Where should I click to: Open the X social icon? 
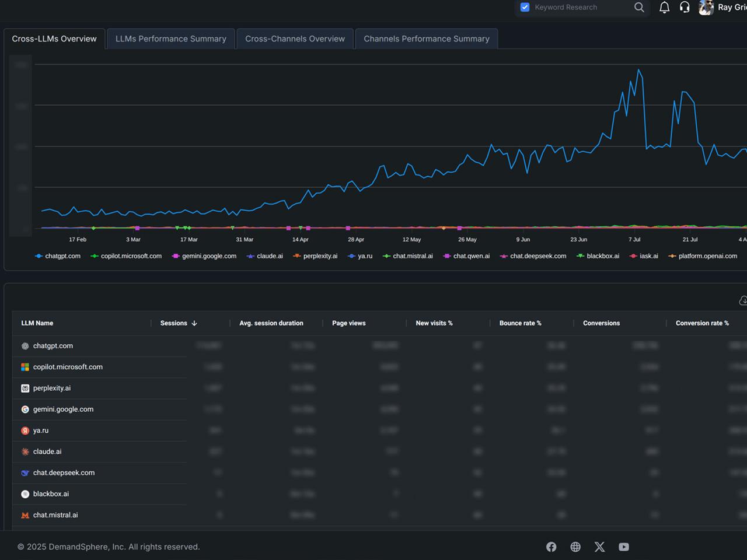point(599,547)
